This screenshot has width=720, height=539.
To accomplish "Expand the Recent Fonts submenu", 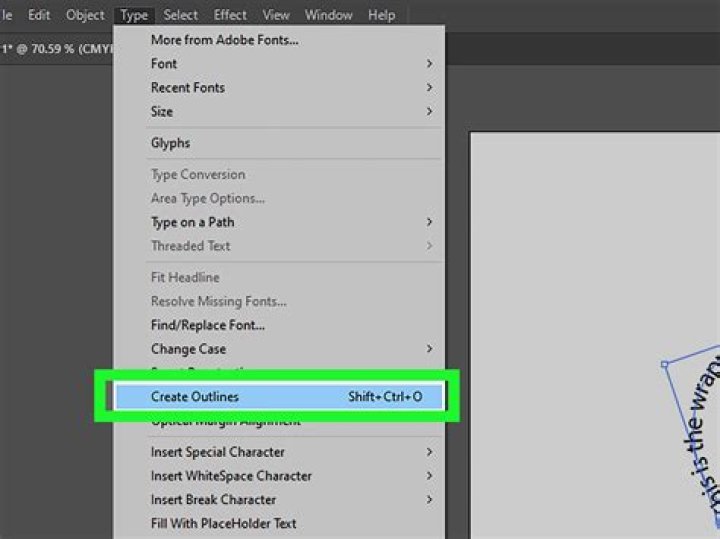I will 429,88.
